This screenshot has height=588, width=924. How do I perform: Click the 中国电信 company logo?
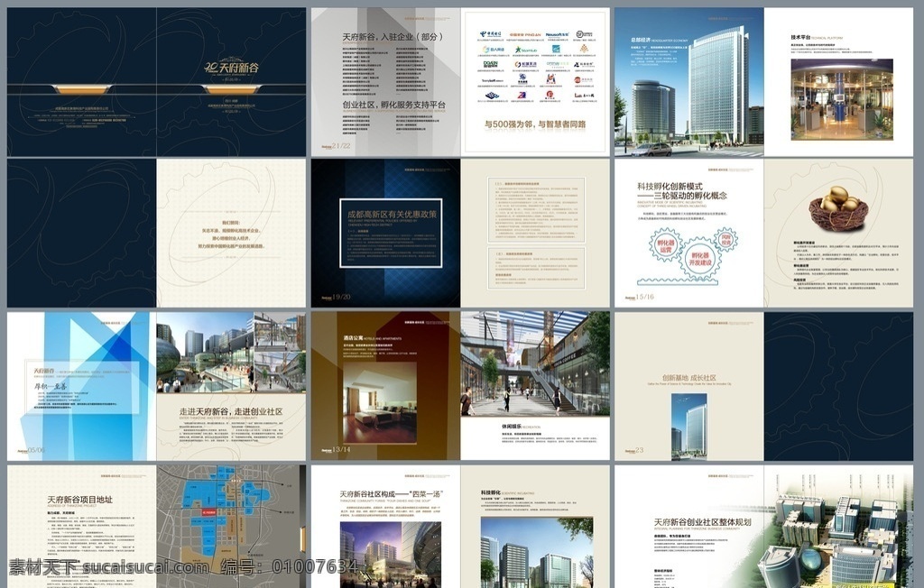click(x=490, y=35)
